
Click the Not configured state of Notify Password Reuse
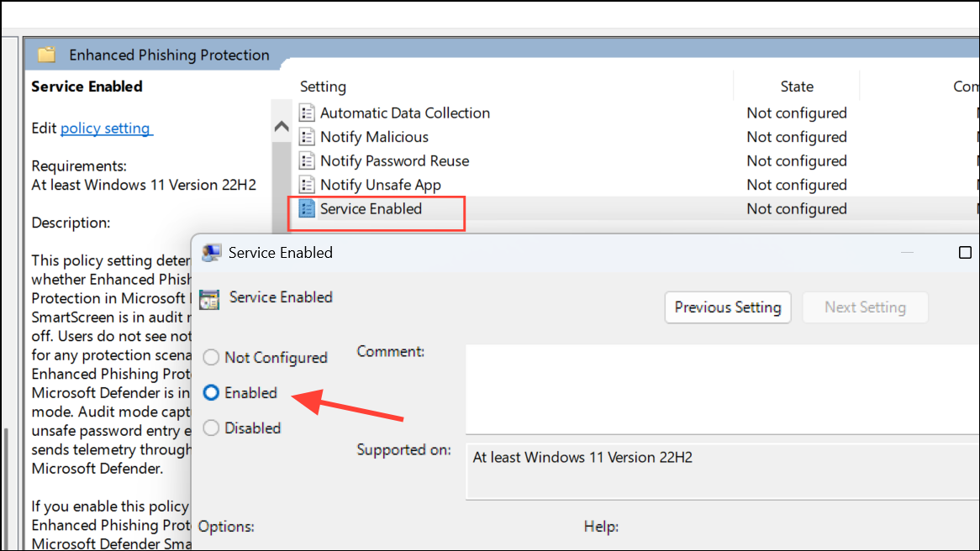[796, 161]
